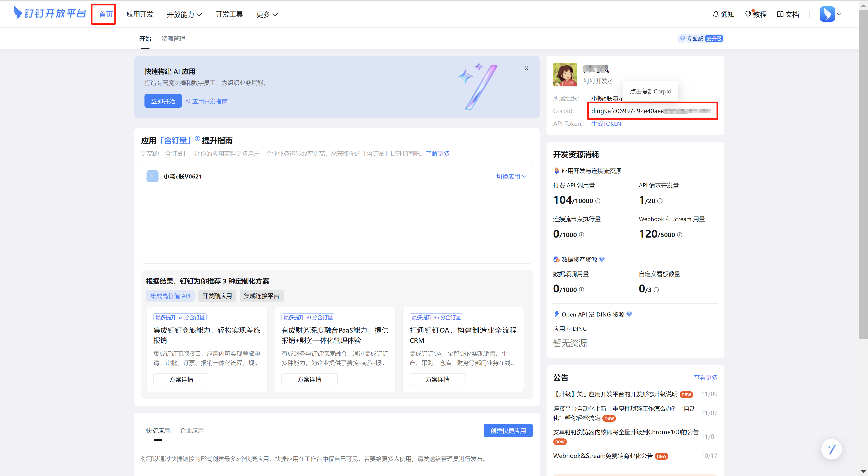
Task: Click the magic wand banner illustration
Action: [x=478, y=86]
